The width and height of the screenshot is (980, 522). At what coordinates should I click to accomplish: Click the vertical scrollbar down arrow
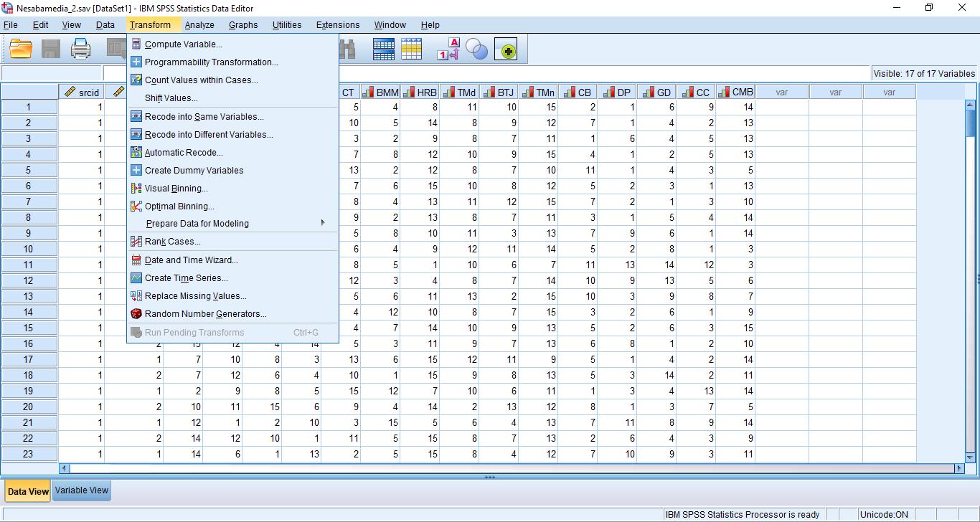click(x=970, y=457)
